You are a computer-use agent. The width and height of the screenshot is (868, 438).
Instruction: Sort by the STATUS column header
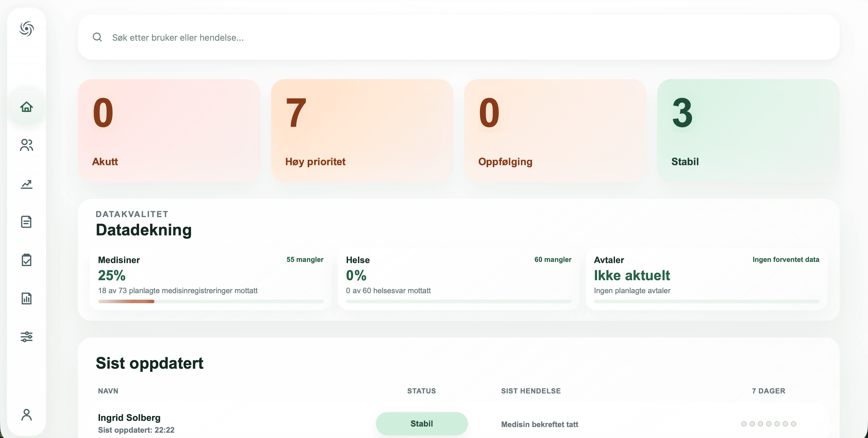pos(422,391)
